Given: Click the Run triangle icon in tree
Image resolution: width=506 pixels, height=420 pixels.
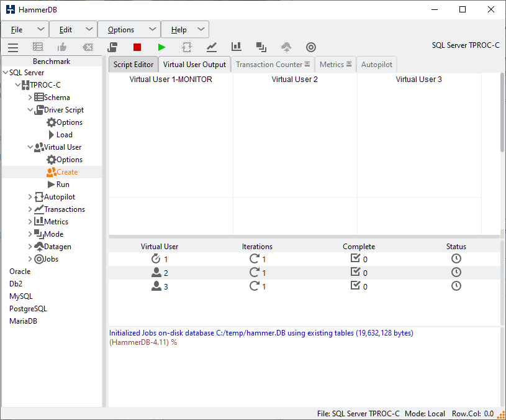Looking at the screenshot, I should [x=52, y=185].
